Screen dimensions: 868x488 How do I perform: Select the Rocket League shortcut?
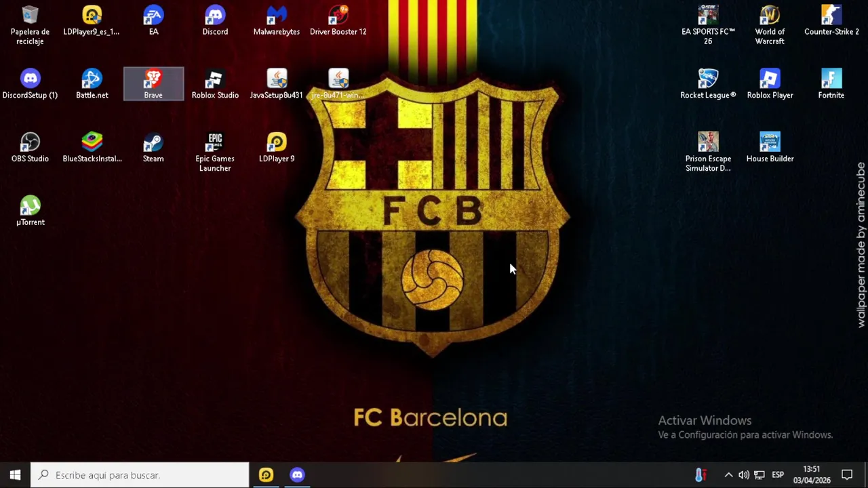tap(708, 84)
